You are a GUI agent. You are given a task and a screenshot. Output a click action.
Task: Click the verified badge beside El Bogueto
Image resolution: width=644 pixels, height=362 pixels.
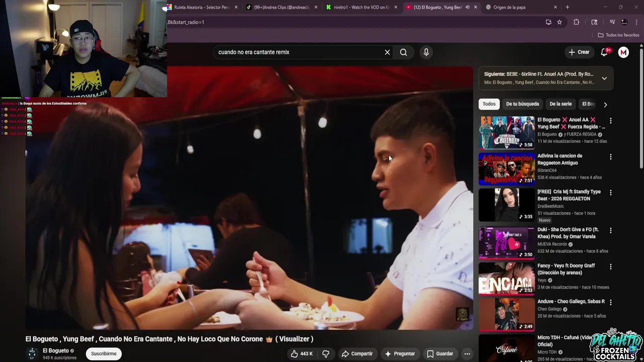tap(72, 351)
